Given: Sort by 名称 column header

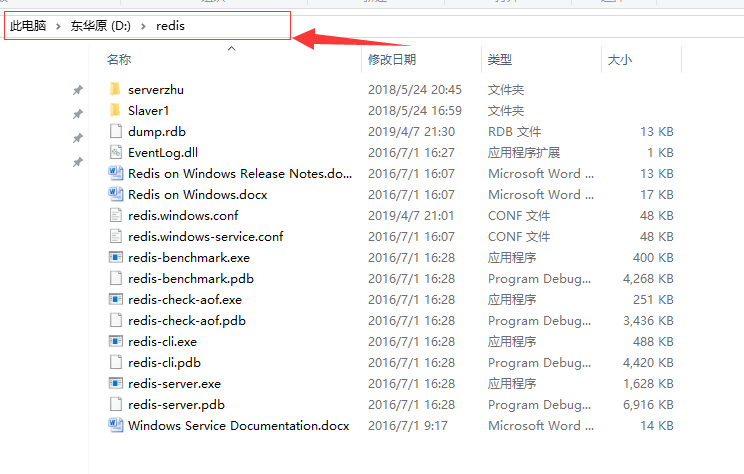Looking at the screenshot, I should click(x=119, y=59).
